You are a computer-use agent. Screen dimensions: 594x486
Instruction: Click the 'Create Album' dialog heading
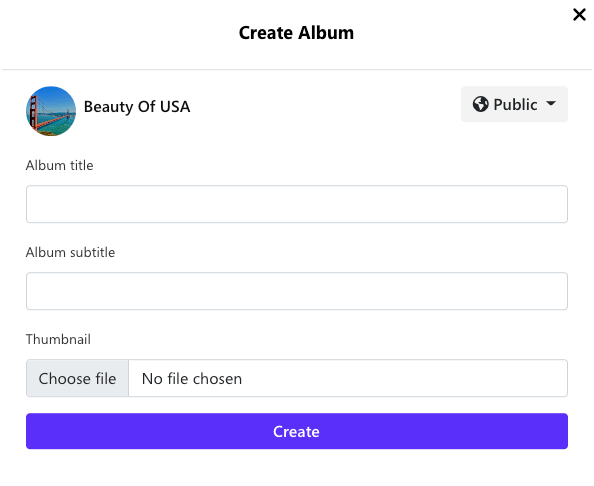(296, 33)
